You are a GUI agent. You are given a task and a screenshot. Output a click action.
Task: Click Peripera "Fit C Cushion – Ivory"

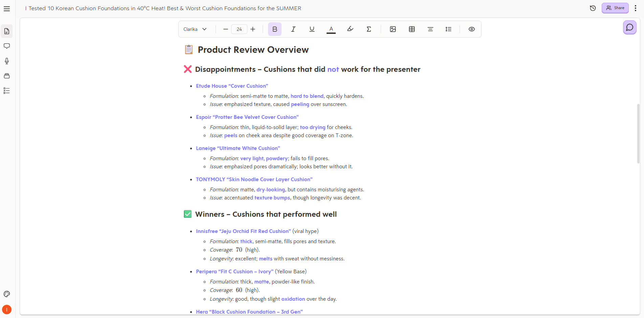click(x=235, y=272)
